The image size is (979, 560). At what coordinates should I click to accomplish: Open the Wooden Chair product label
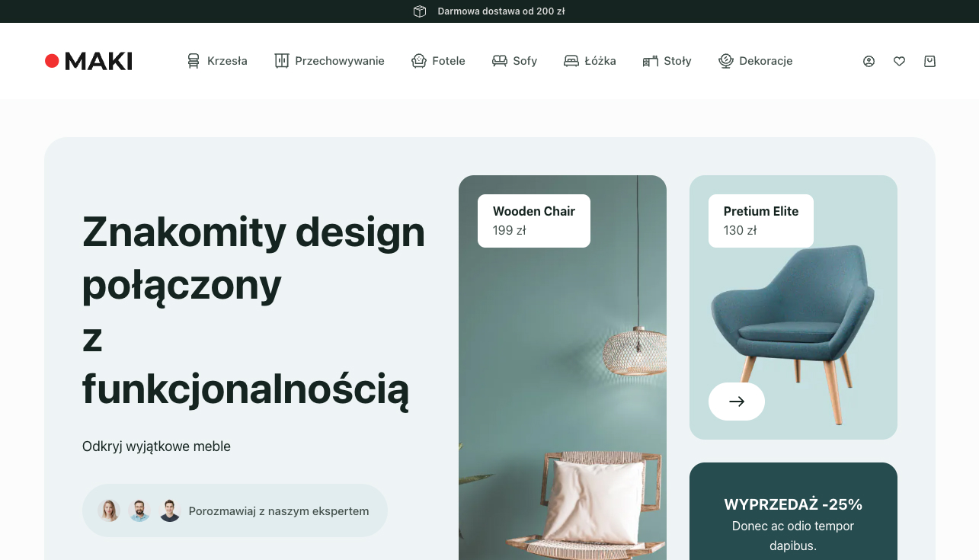pyautogui.click(x=534, y=221)
